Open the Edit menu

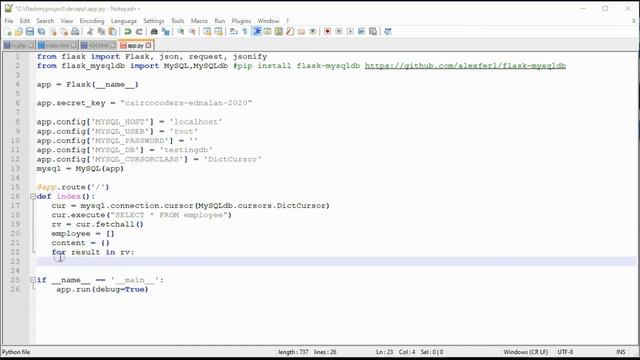click(25, 21)
